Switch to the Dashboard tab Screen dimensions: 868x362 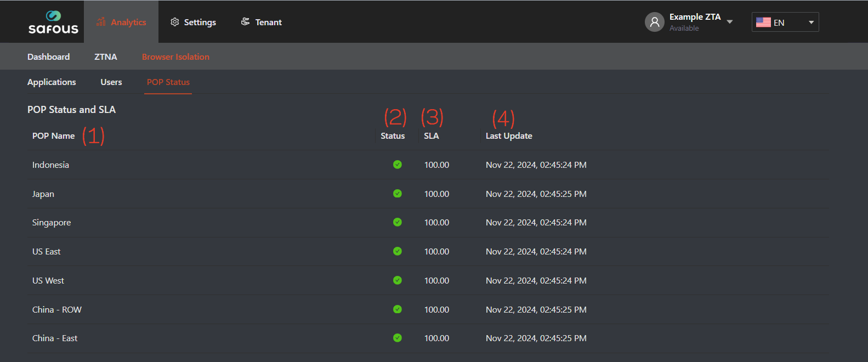pos(48,56)
